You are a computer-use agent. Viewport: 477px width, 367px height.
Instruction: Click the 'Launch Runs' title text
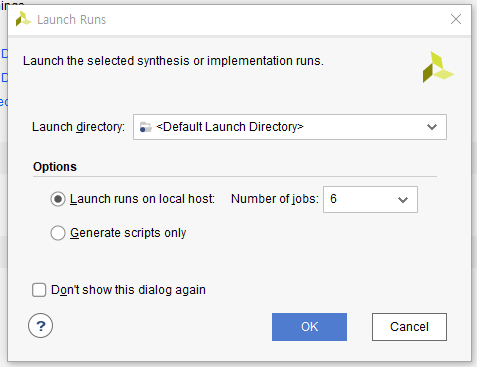coord(72,20)
